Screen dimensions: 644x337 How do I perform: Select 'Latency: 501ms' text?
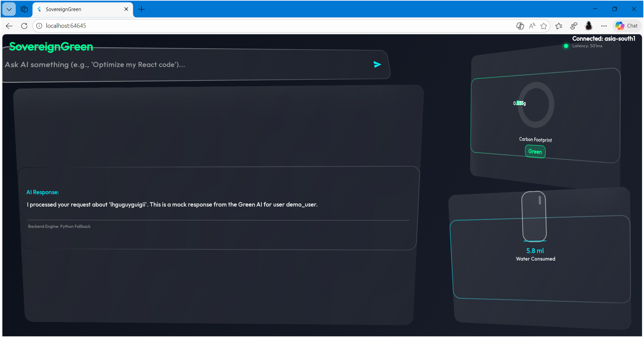click(x=587, y=46)
